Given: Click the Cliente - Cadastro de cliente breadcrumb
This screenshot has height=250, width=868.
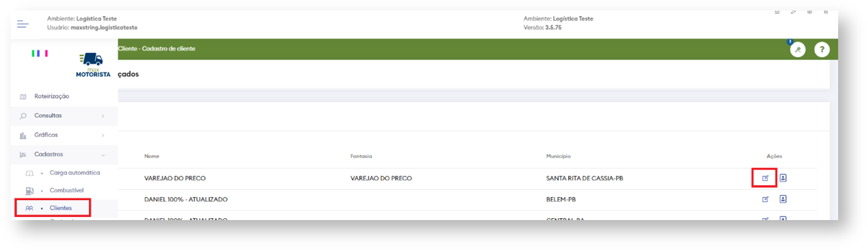Looking at the screenshot, I should 156,49.
